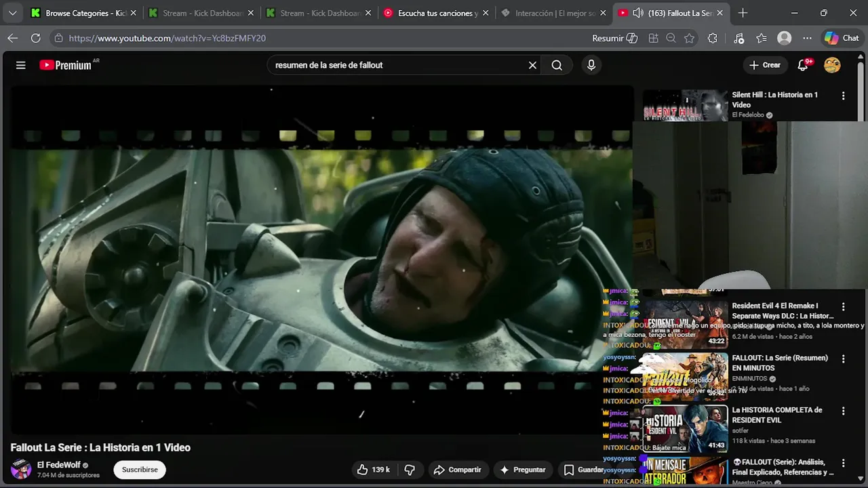Open the Crear create menu
Image resolution: width=868 pixels, height=488 pixels.
(764, 65)
